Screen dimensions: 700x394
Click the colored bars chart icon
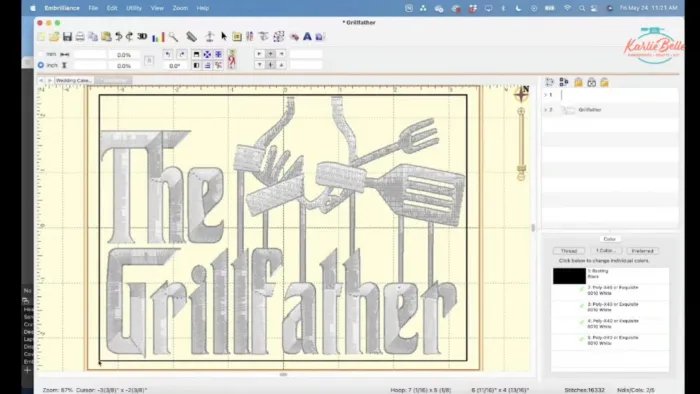tap(158, 37)
